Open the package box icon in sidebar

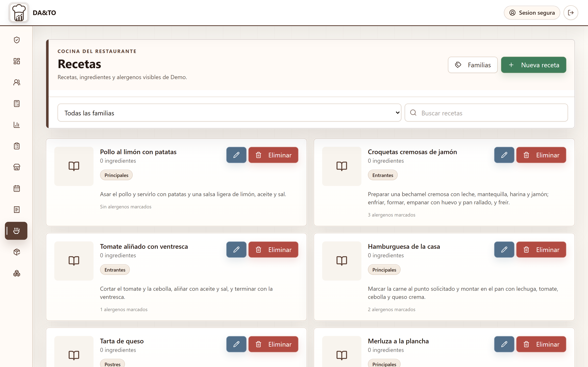(17, 252)
